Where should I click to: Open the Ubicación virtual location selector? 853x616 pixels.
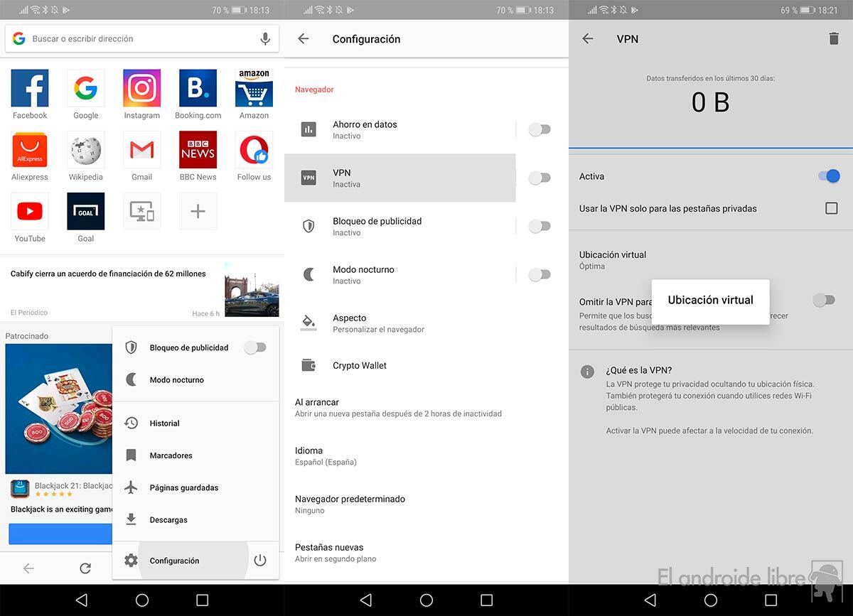coord(613,259)
